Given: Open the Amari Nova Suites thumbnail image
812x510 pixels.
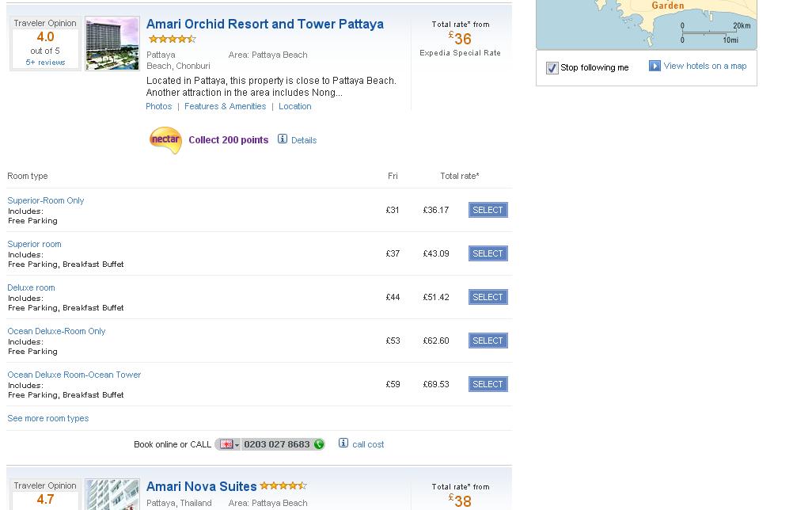Looking at the screenshot, I should click(112, 494).
